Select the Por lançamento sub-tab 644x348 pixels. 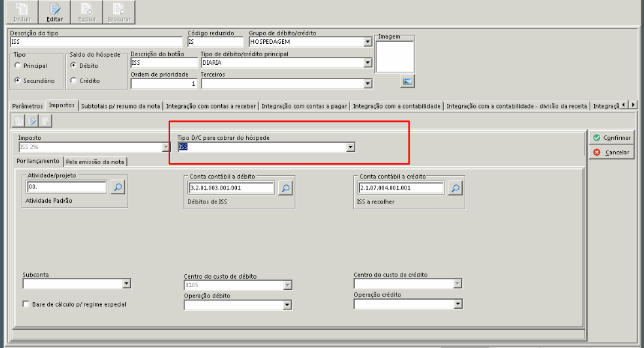pos(38,161)
